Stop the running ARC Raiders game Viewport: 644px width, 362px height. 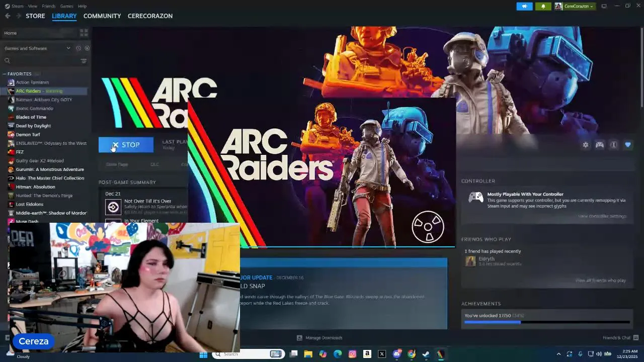[x=126, y=145]
